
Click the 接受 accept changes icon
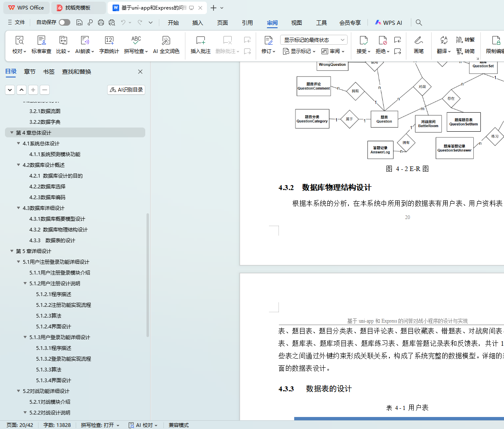pos(363,41)
